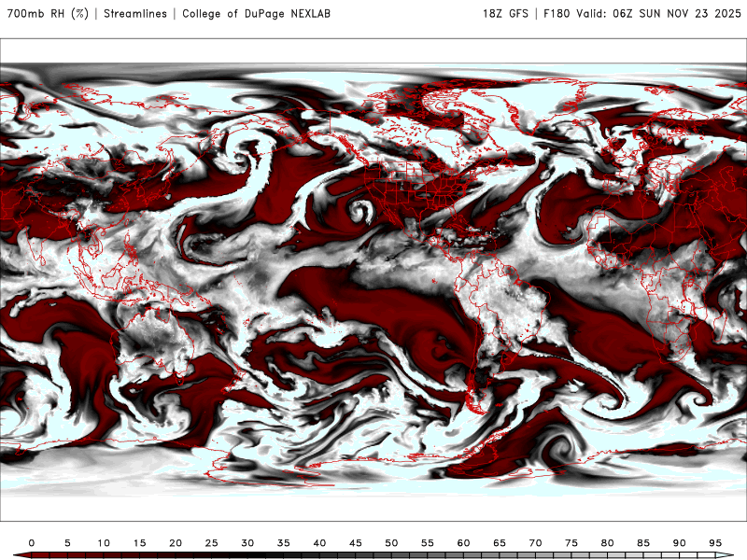The width and height of the screenshot is (747, 560).
Task: Click the global 700mb relative humidity map
Action: tap(373, 279)
